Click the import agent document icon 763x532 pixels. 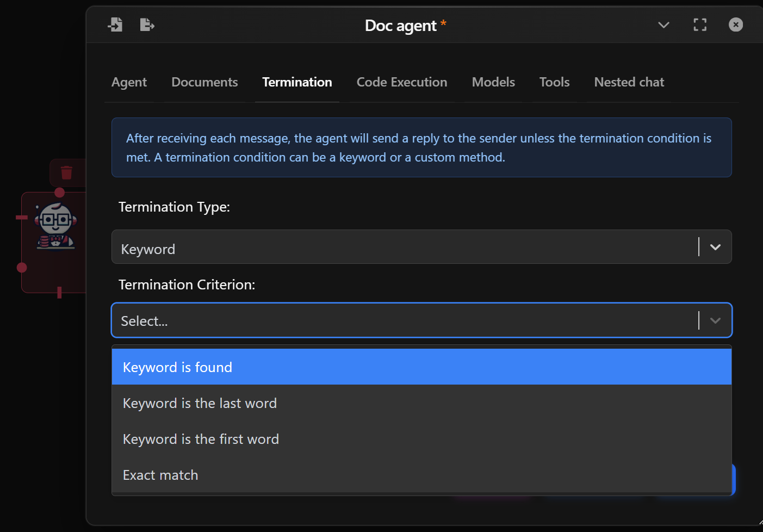tap(115, 24)
